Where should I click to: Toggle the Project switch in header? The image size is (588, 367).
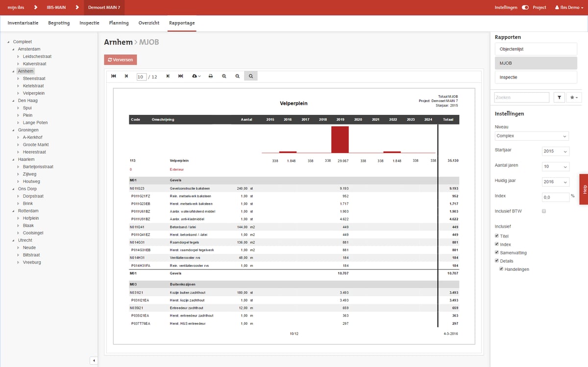525,8
